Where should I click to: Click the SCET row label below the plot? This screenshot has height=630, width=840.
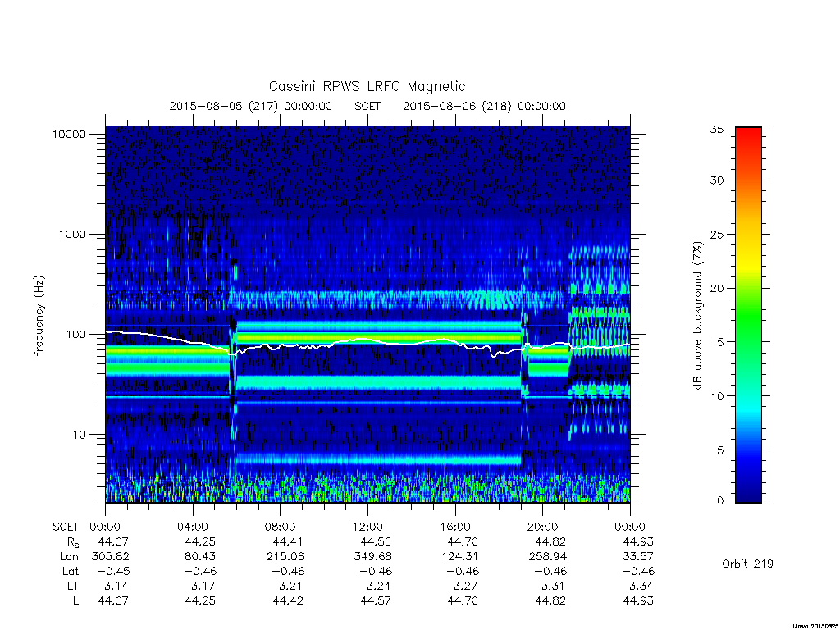click(66, 527)
